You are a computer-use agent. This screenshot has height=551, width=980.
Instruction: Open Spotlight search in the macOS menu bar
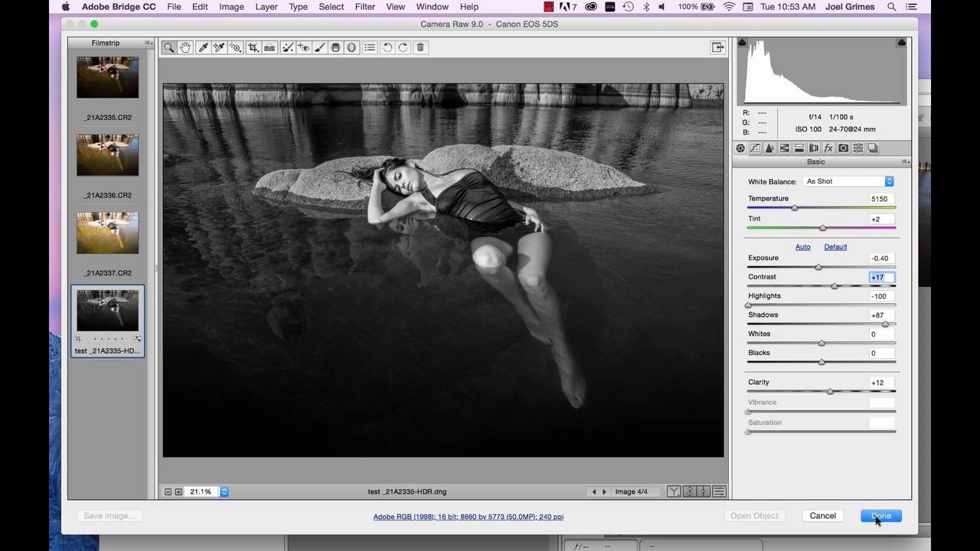point(892,7)
